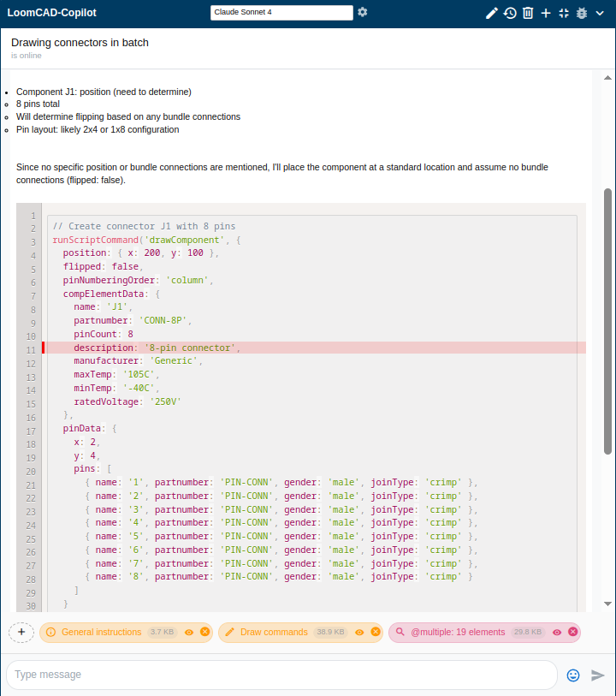Screen dimensions: 616x696
Task: Click the pin name '8' code row
Action: pos(280,577)
